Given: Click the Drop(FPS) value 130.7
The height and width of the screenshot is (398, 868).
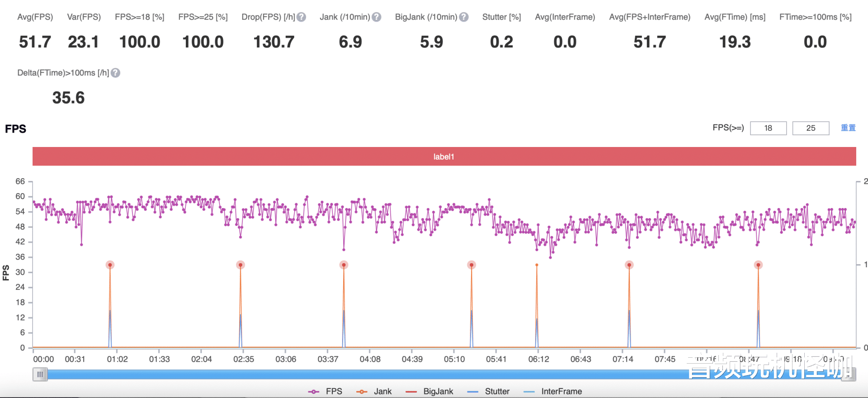Looking at the screenshot, I should click(x=274, y=42).
